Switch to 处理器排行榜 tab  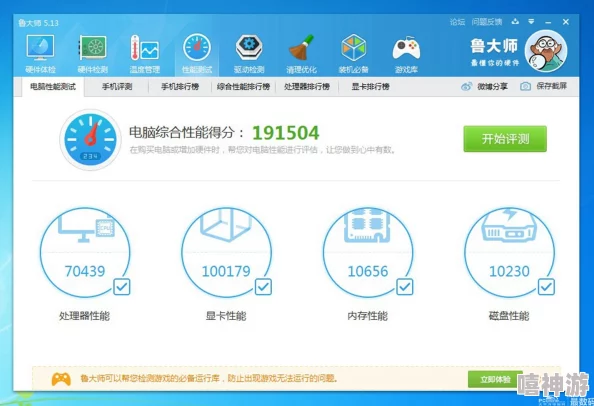click(x=307, y=87)
